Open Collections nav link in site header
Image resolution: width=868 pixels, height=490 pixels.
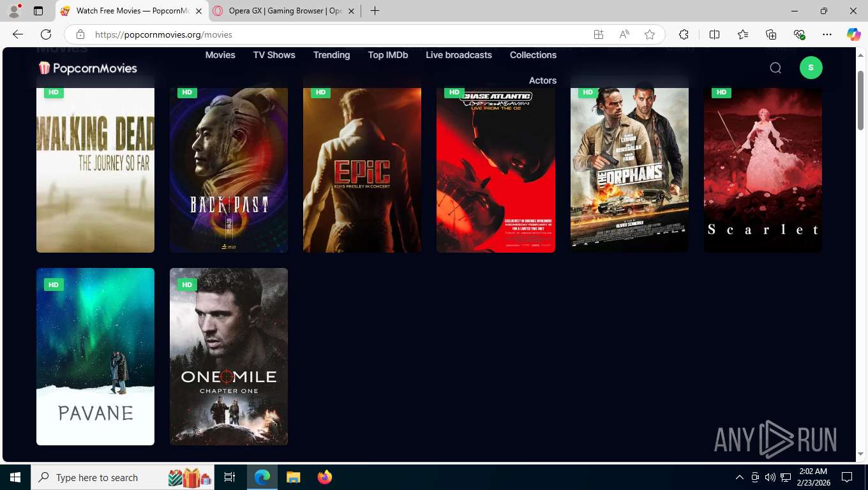click(533, 55)
